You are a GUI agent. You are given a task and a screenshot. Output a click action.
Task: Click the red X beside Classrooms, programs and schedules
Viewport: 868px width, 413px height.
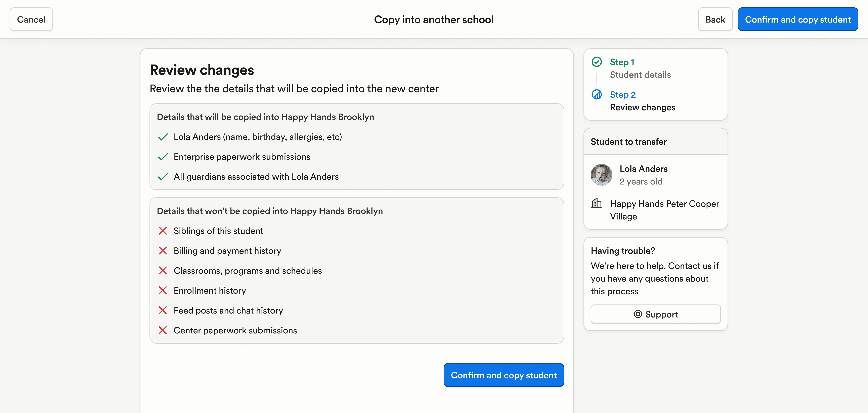tap(163, 271)
